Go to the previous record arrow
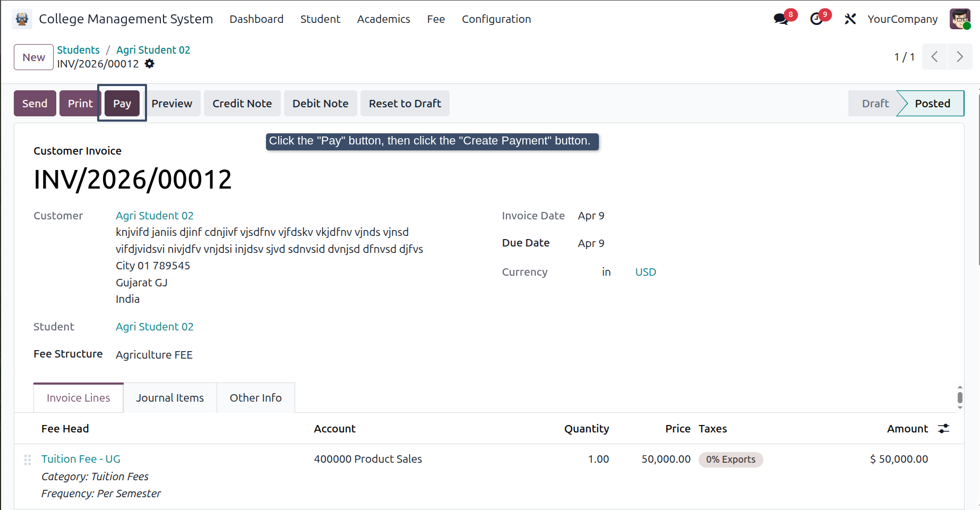The height and width of the screenshot is (510, 980). (935, 57)
